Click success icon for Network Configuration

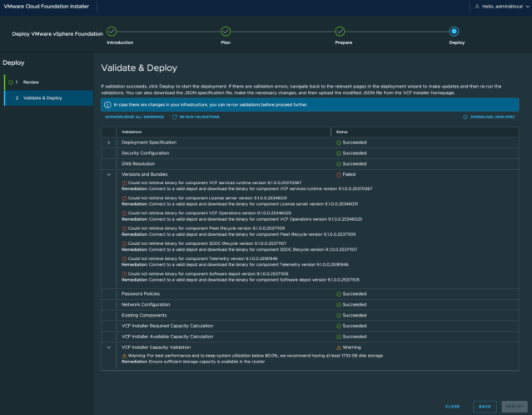point(339,305)
